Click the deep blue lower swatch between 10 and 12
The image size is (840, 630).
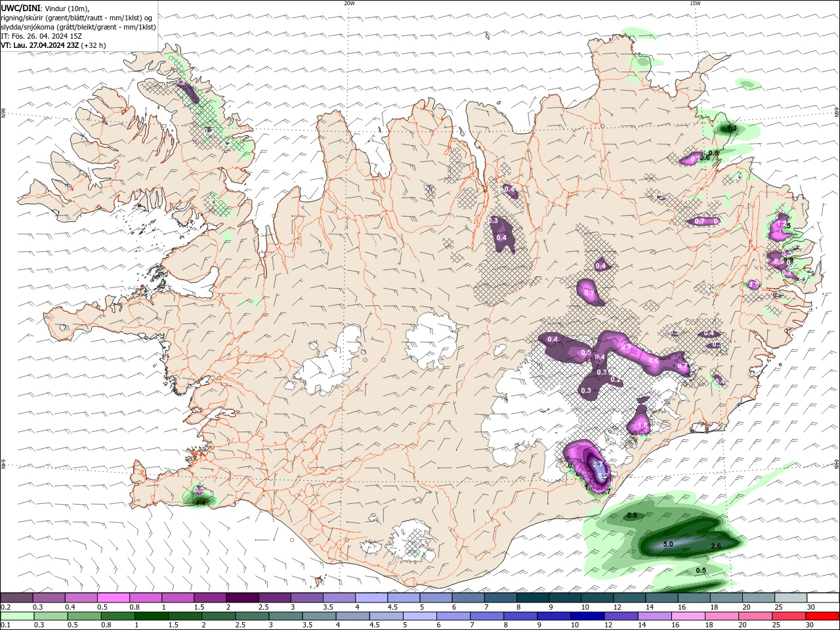(x=587, y=616)
